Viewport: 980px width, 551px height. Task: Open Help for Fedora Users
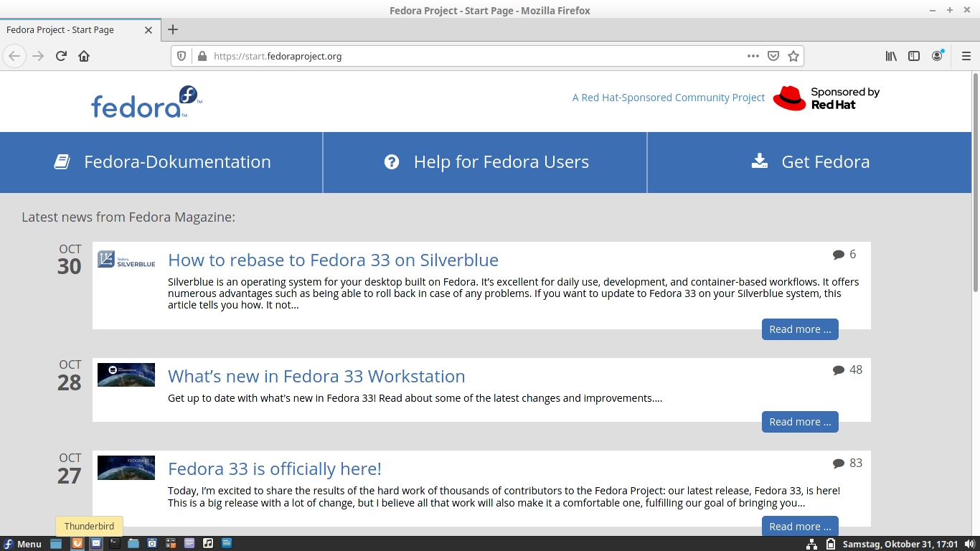[486, 162]
